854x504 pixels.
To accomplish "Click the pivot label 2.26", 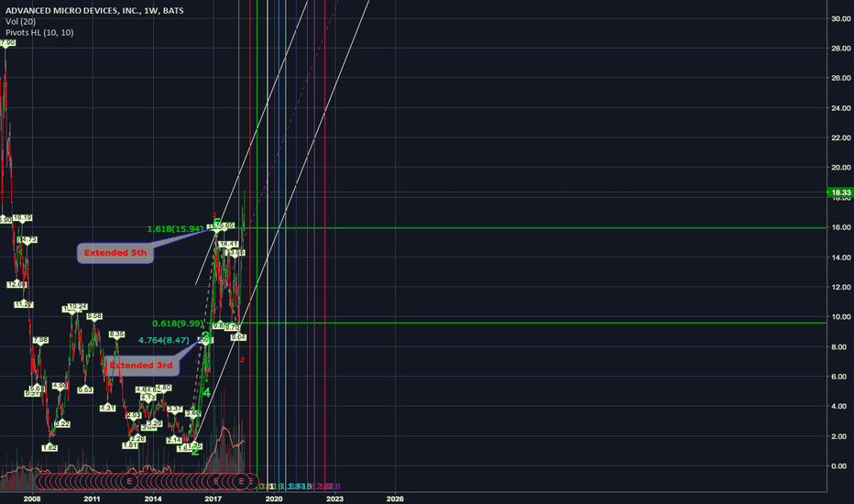I will pyautogui.click(x=137, y=439).
